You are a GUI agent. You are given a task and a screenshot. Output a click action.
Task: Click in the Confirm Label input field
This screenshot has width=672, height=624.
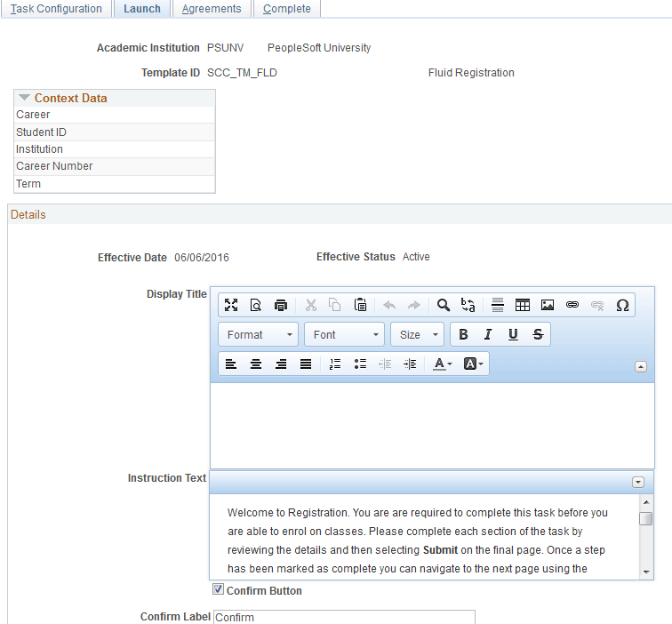tap(344, 617)
